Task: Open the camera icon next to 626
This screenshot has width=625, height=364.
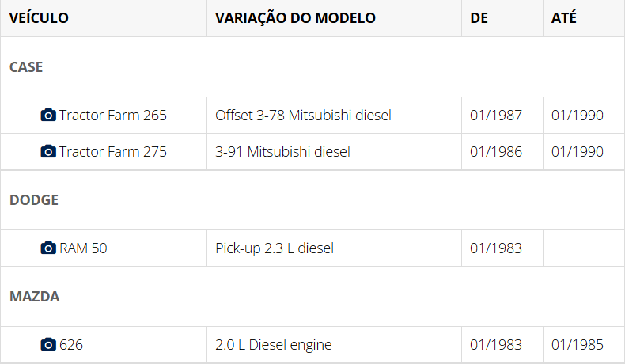Action: click(48, 345)
